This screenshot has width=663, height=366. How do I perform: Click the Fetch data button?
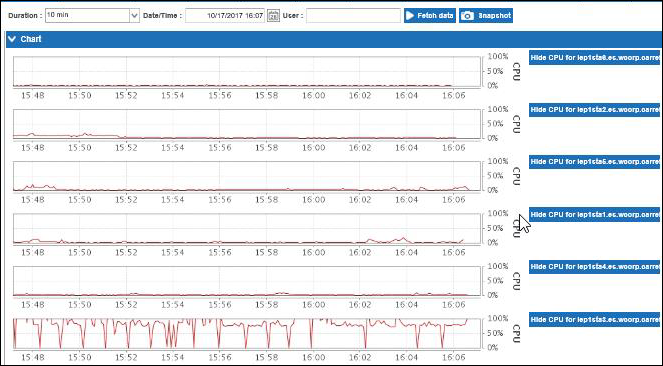(x=430, y=16)
